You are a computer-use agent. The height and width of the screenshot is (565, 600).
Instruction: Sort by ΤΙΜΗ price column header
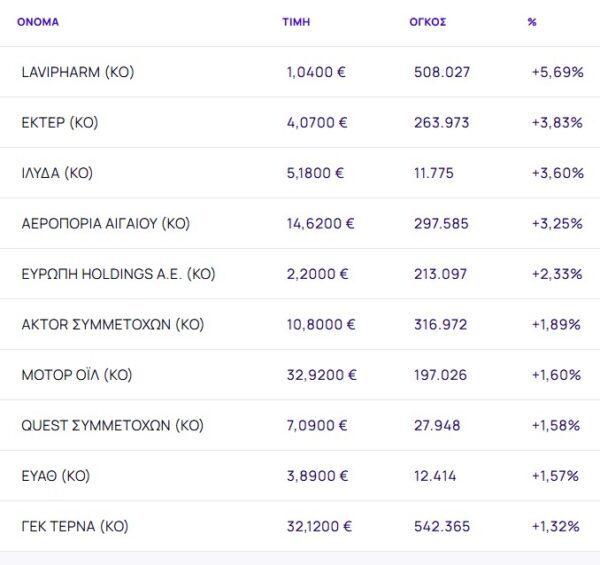click(296, 22)
